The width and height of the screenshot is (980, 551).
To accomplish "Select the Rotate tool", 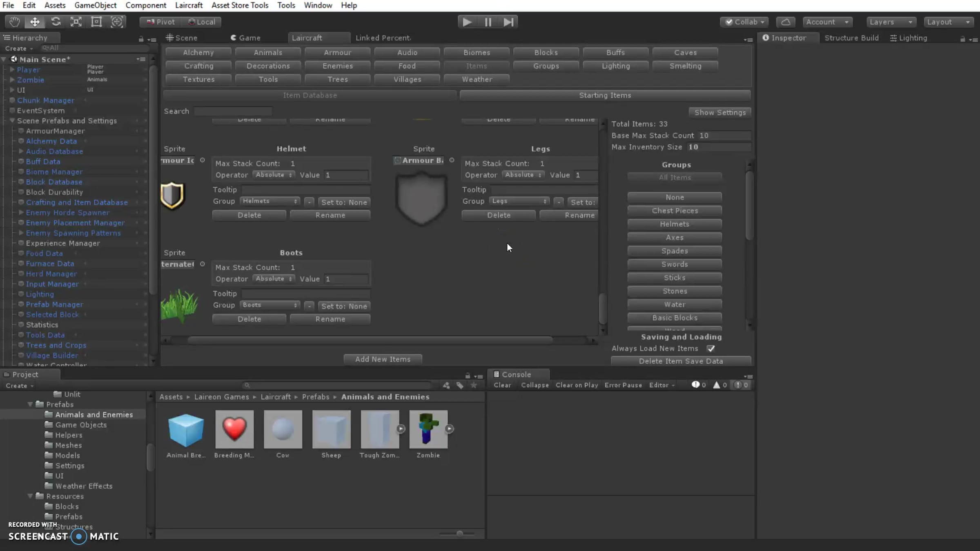I will pos(56,22).
